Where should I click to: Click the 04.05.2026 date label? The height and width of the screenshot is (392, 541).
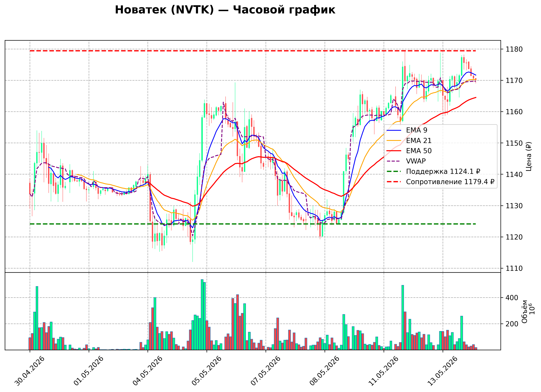tap(148, 371)
